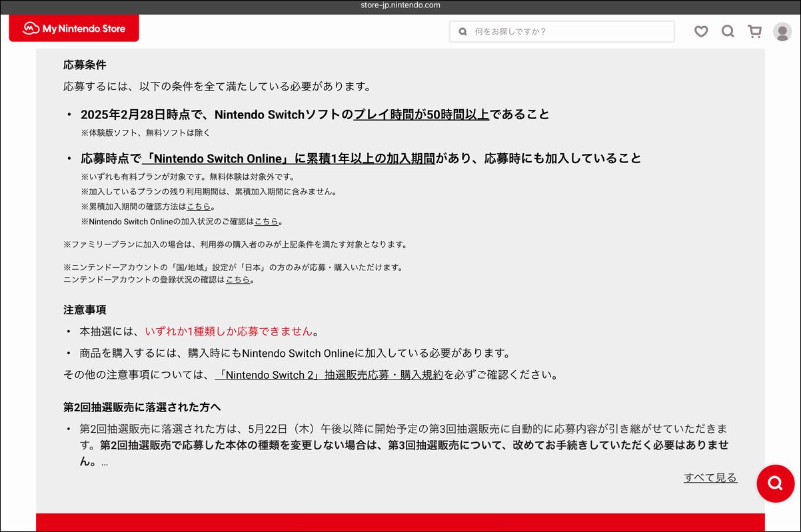Click the red いずれか1種類しか応募できません text
The image size is (801, 532).
[229, 331]
